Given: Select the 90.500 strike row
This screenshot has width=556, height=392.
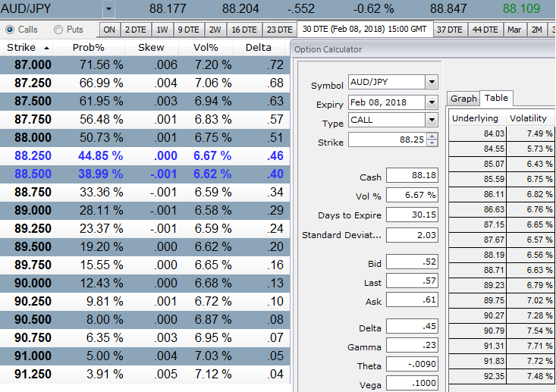Looking at the screenshot, I should 145,320.
